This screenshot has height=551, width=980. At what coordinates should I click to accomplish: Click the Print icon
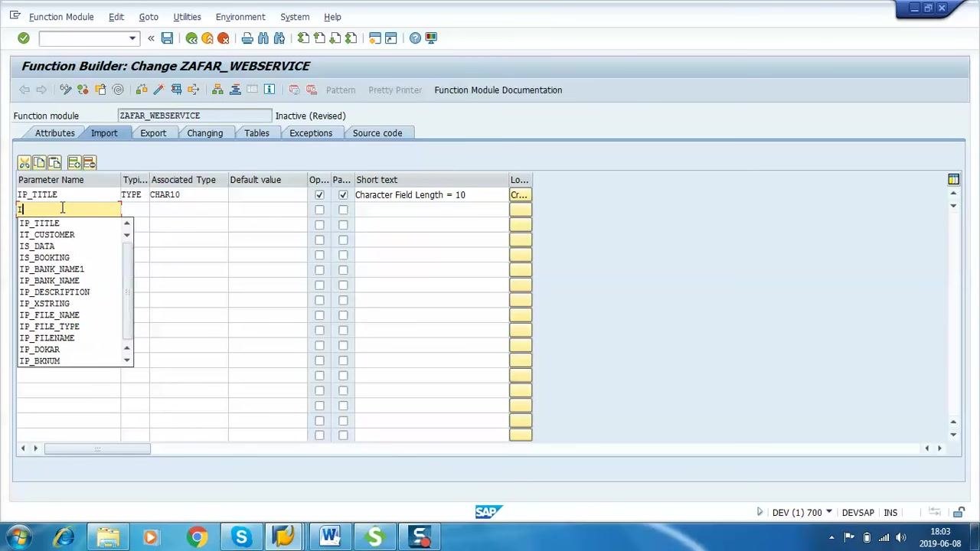point(247,38)
